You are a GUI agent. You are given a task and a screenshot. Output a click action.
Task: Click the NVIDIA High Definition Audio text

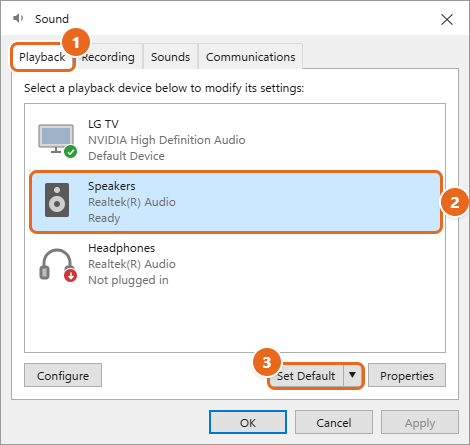pyautogui.click(x=167, y=140)
